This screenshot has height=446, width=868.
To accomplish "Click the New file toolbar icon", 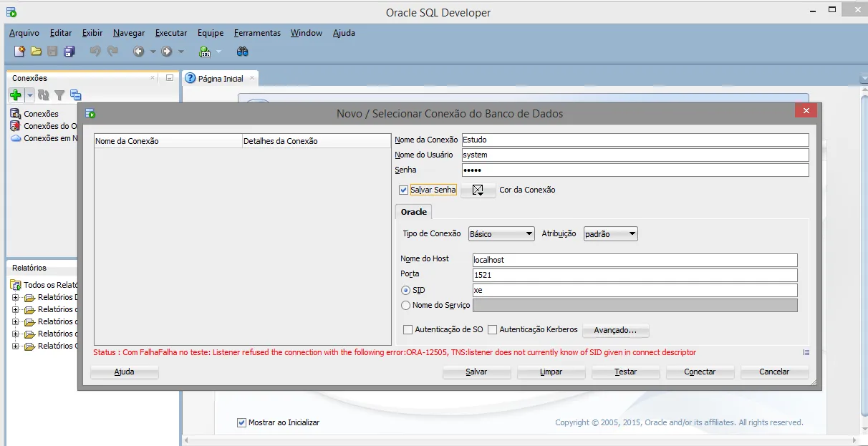I will 19,52.
